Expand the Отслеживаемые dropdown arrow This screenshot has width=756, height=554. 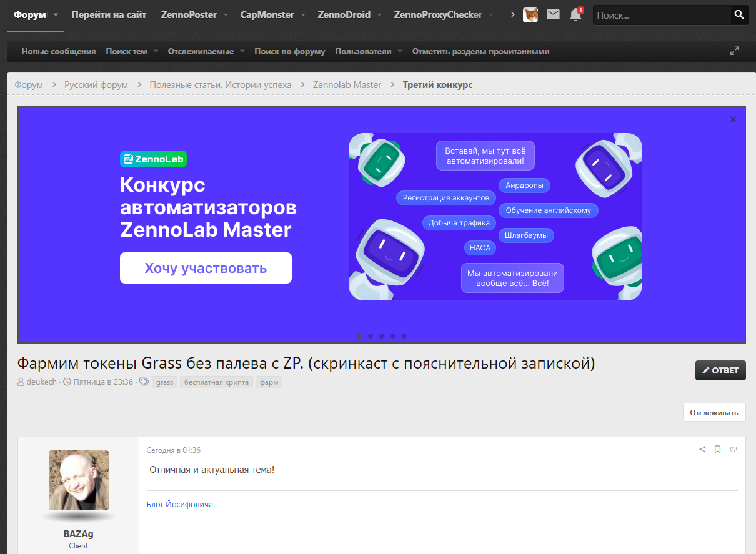click(x=242, y=52)
